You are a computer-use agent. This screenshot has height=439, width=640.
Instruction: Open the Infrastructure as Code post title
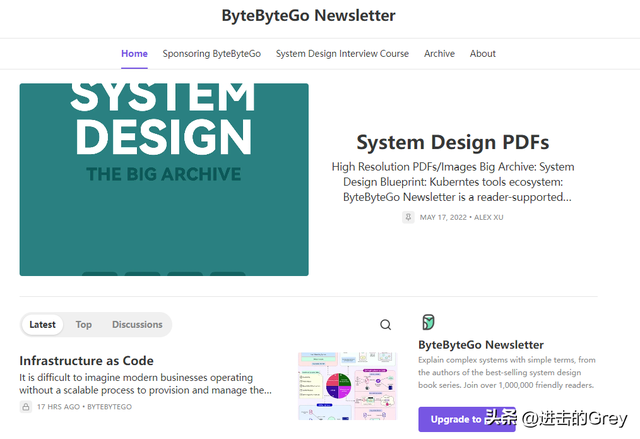(87, 361)
